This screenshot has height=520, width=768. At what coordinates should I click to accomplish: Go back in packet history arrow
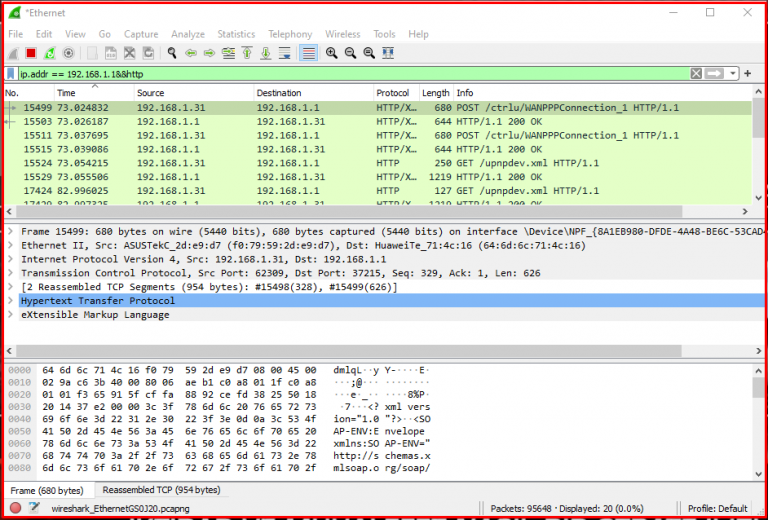(x=191, y=53)
